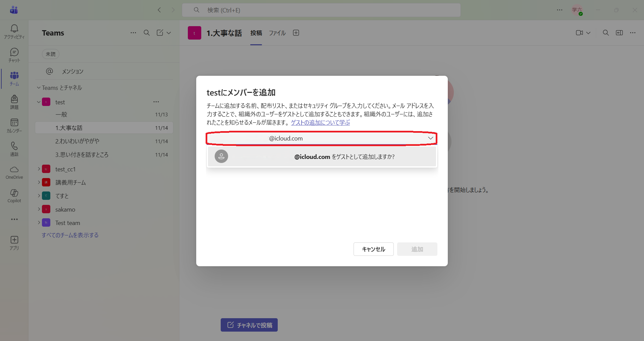
Task: Expand the member input dropdown chevron
Action: (x=430, y=138)
